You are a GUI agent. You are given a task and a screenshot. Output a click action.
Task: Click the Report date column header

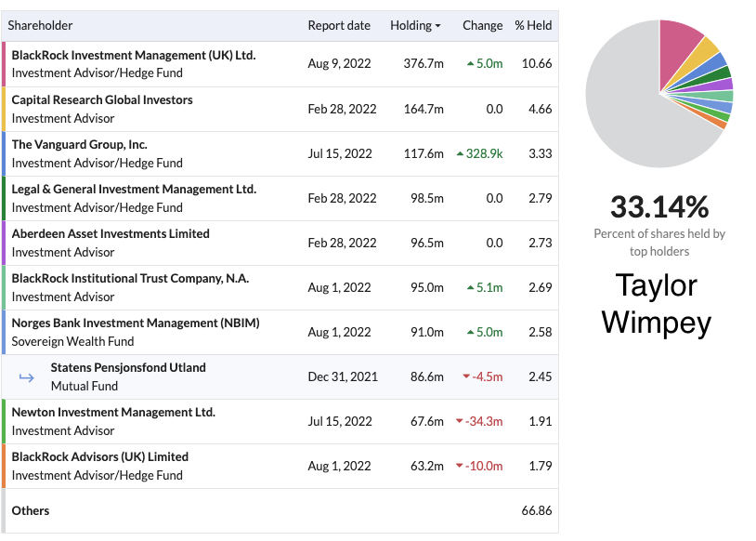point(339,26)
